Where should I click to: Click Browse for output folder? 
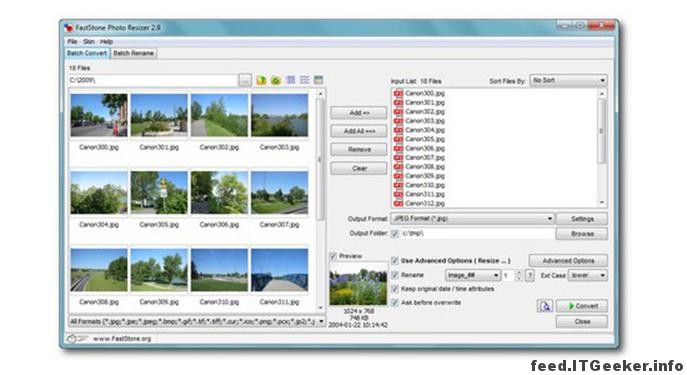(582, 233)
